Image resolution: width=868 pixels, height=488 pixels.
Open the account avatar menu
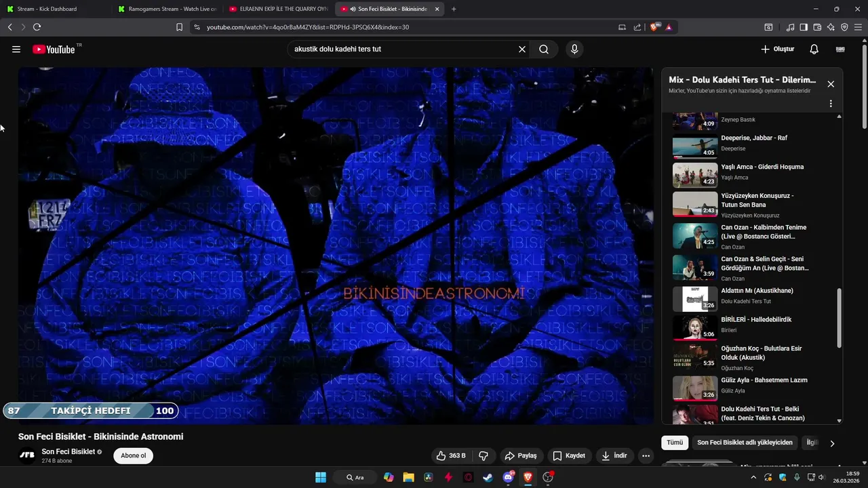pos(840,49)
